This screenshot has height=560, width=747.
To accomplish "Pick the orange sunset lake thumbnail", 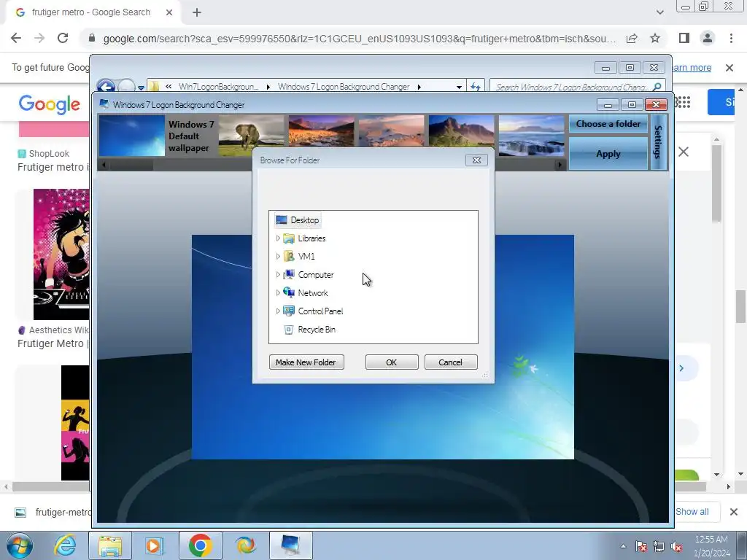I will click(x=321, y=131).
